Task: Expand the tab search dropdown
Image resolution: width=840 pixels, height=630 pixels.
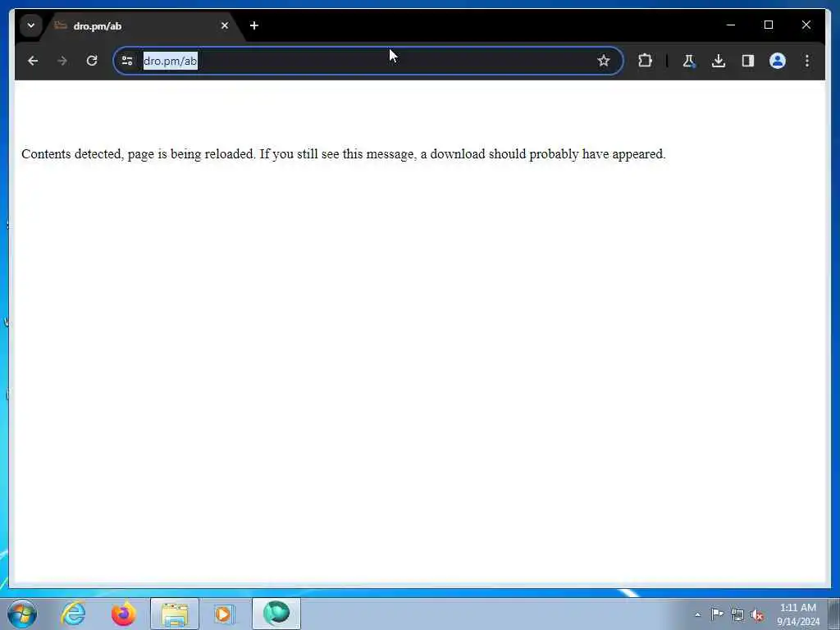Action: (31, 25)
